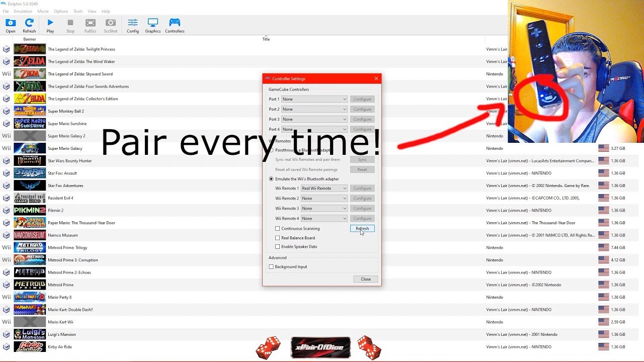The height and width of the screenshot is (362, 644).
Task: Click the Namco Museum banner image
Action: point(30,235)
